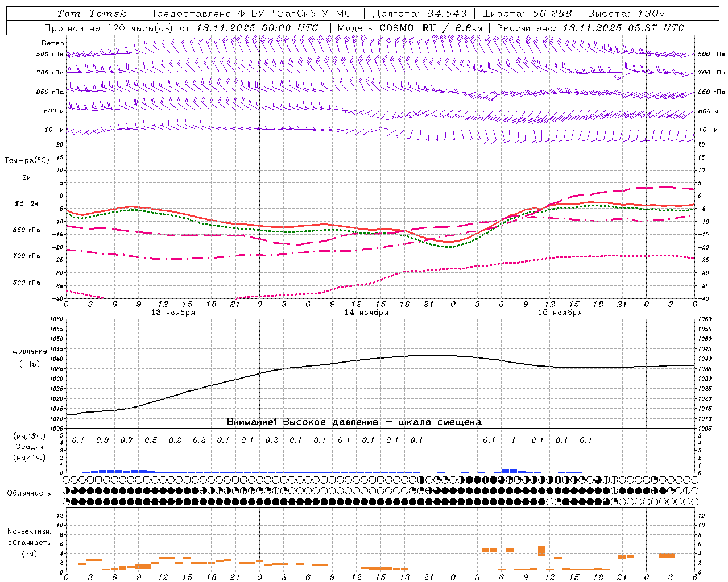Select the Высота: 130м label
Image resolution: width=728 pixels, height=582 pixels.
(626, 14)
